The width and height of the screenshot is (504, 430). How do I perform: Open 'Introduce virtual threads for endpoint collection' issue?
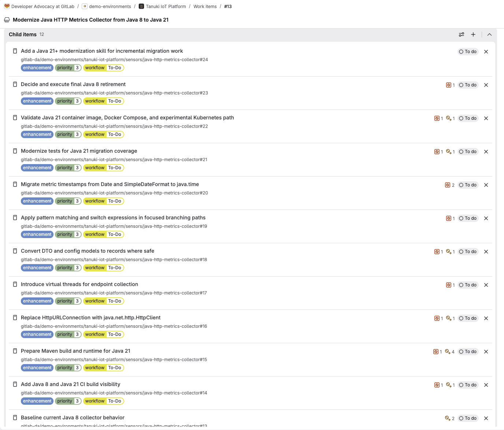click(79, 284)
